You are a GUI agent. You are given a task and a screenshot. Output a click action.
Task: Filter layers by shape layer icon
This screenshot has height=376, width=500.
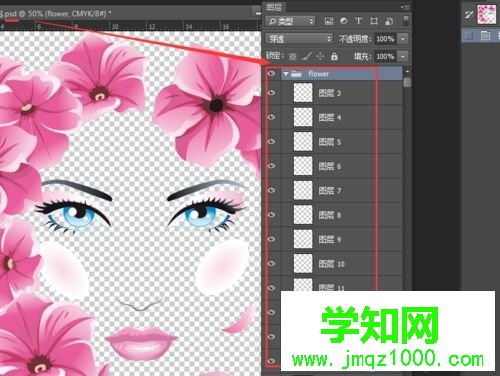tap(374, 21)
